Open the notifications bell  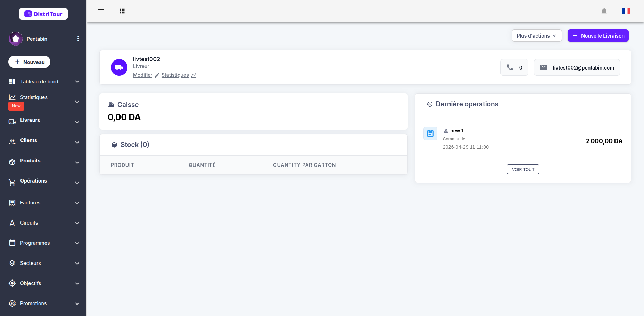(x=604, y=11)
